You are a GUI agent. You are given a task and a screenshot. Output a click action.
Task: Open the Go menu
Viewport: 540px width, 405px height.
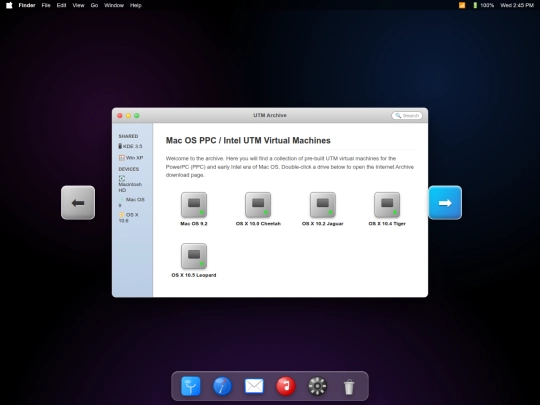coord(94,5)
